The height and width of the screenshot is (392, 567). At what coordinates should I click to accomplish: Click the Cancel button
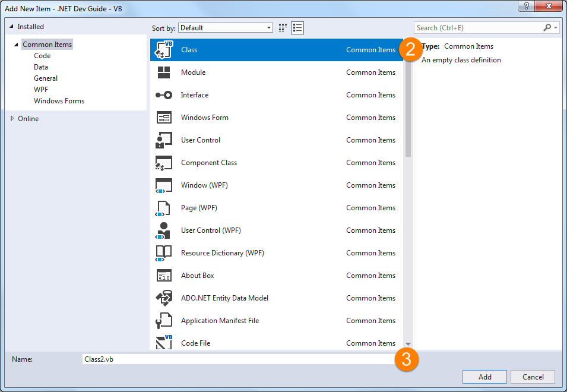coord(533,377)
